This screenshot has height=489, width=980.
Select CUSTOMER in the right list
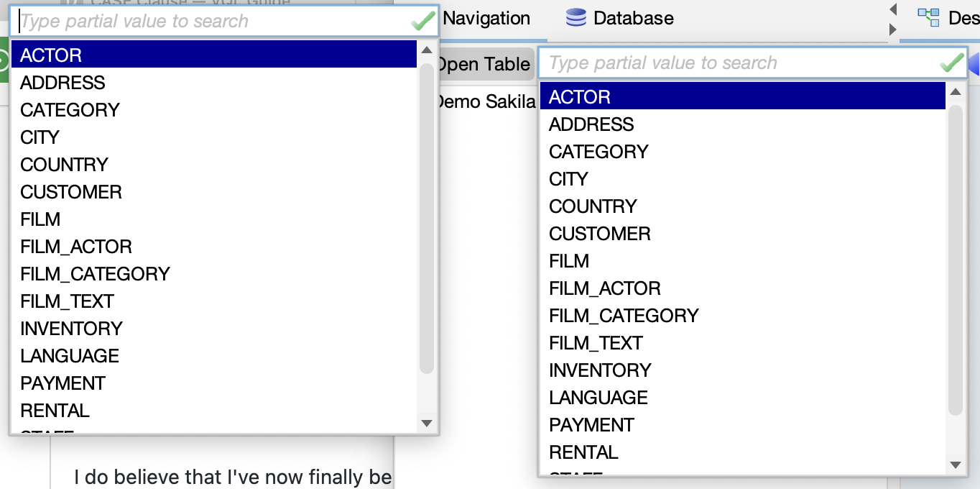pyautogui.click(x=743, y=233)
